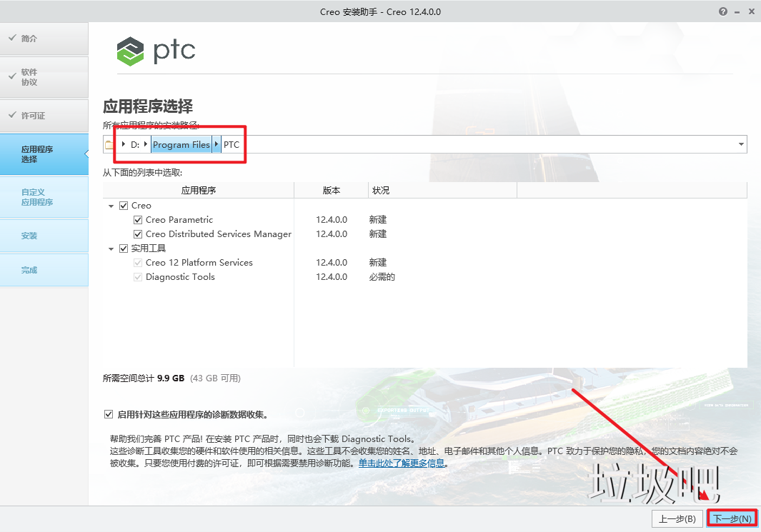Open the install path dropdown arrow
Image resolution: width=761 pixels, height=532 pixels.
[740, 145]
